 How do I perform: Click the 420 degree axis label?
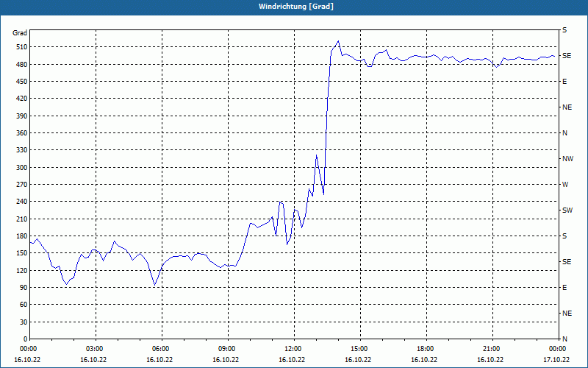[x=22, y=99]
